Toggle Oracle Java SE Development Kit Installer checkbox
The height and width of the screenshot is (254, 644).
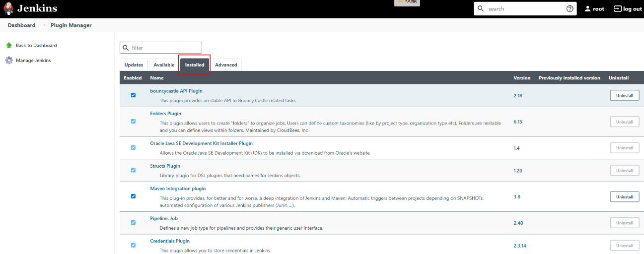tap(133, 147)
